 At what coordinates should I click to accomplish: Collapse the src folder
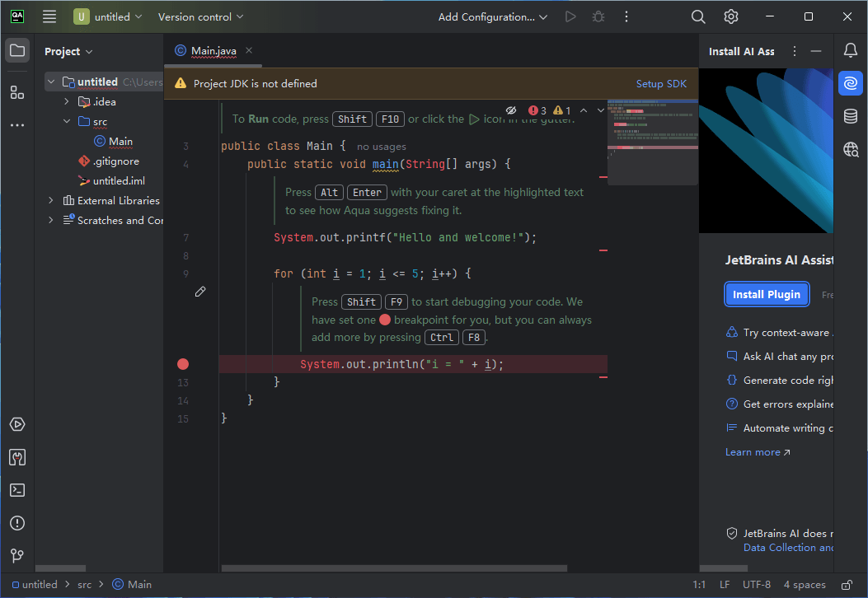point(67,121)
